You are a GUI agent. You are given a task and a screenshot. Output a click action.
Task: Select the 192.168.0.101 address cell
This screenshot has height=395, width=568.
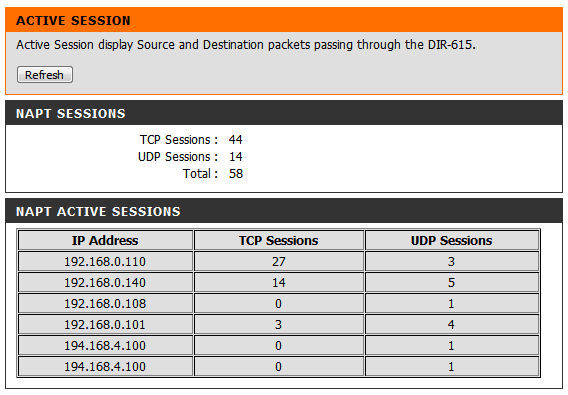pos(105,324)
